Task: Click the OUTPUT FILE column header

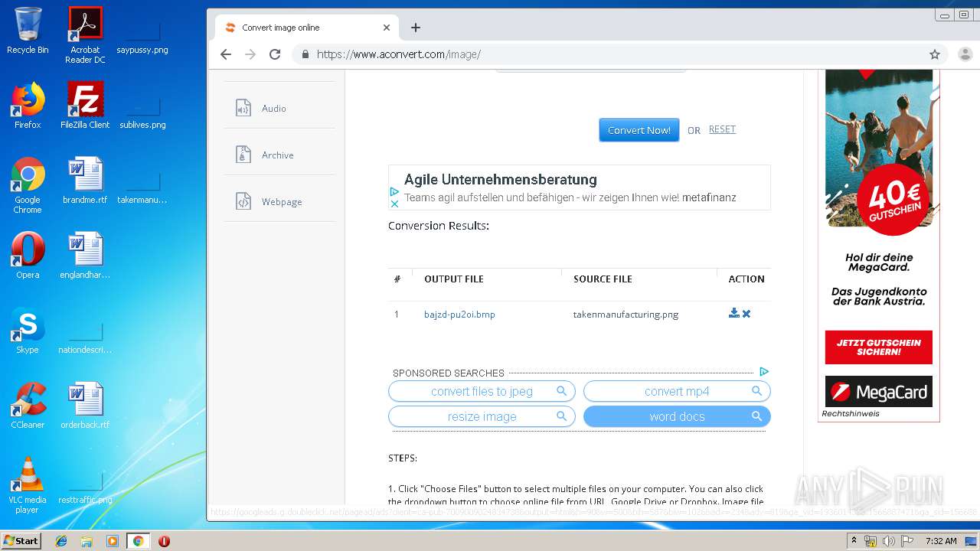Action: pyautogui.click(x=454, y=279)
